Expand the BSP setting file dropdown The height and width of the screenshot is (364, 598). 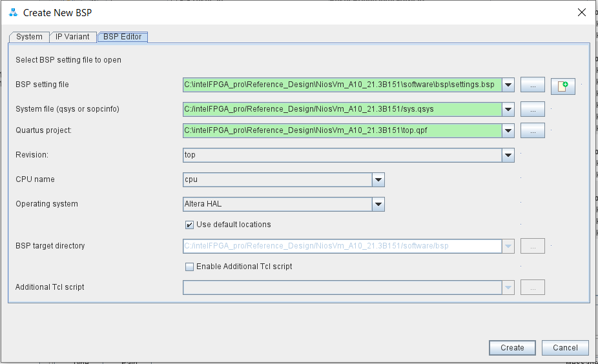508,85
